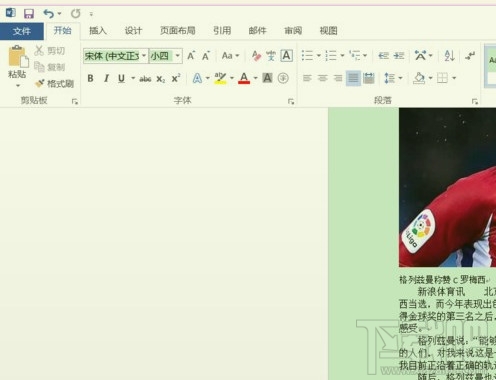
Task: Open the 设计 (Design) tab
Action: click(x=133, y=31)
